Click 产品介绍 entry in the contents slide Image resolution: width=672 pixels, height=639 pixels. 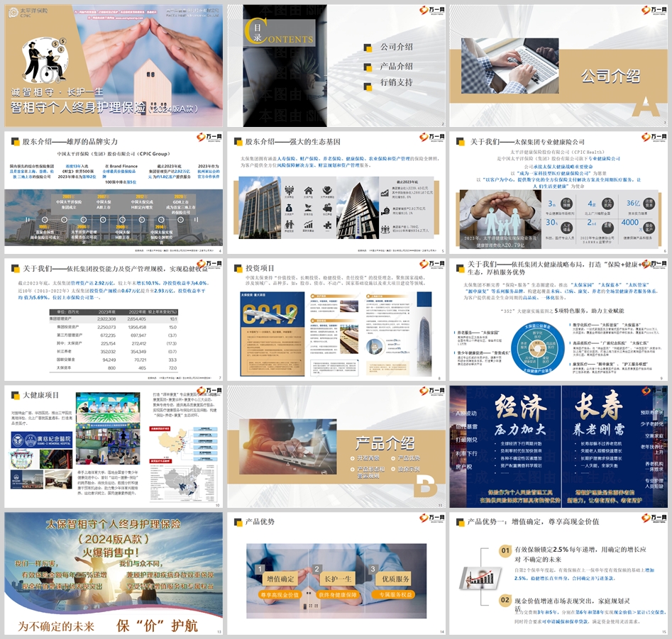(x=396, y=66)
